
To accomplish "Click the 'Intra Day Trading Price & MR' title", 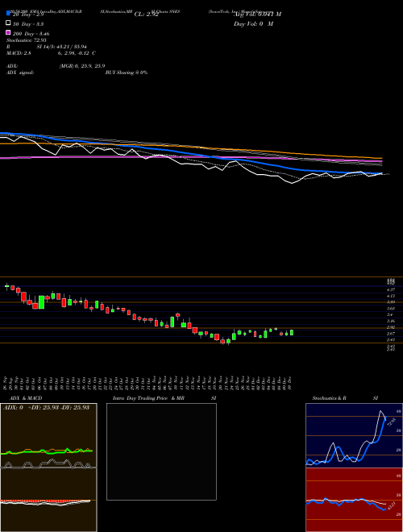I will tap(148, 398).
